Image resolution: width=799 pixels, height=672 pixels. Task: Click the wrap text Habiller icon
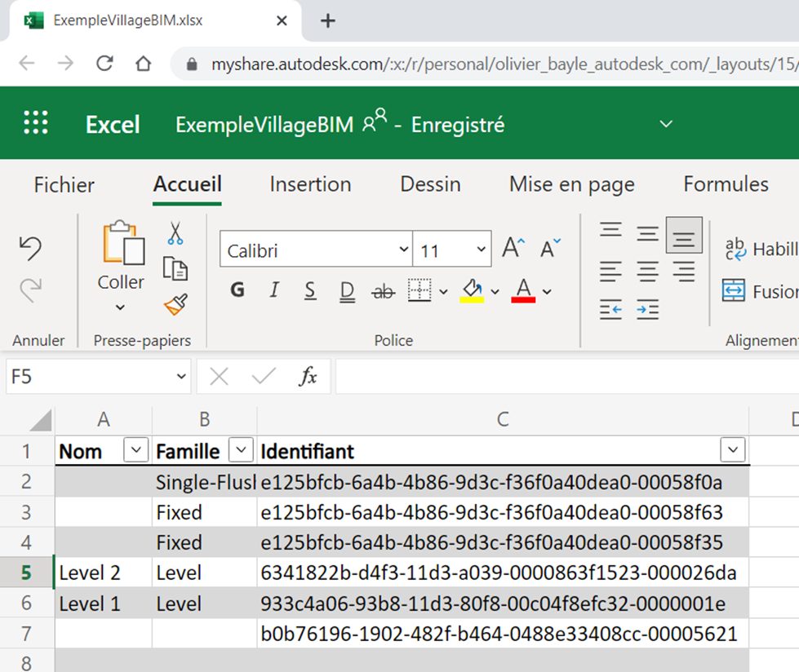735,249
